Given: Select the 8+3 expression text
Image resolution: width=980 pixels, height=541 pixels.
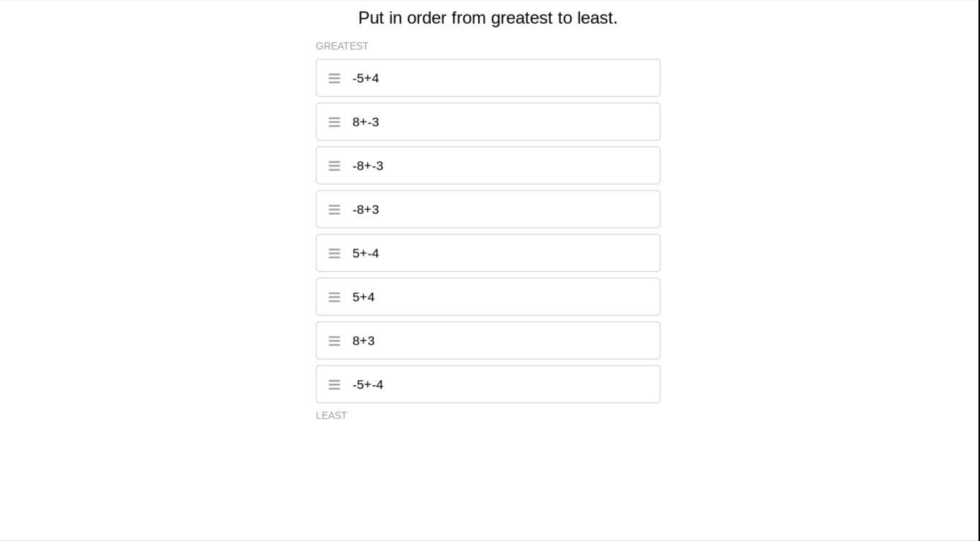Looking at the screenshot, I should 363,341.
